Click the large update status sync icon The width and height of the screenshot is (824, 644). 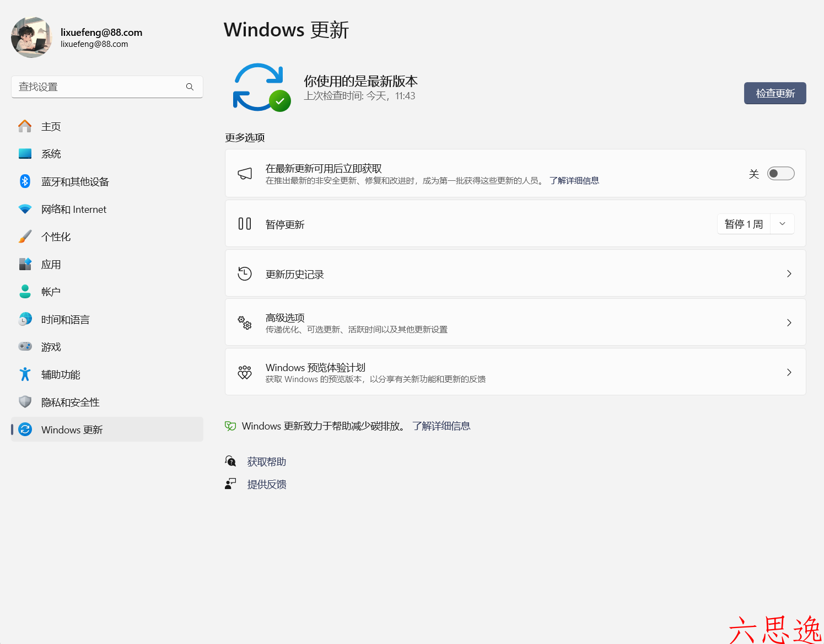click(261, 88)
